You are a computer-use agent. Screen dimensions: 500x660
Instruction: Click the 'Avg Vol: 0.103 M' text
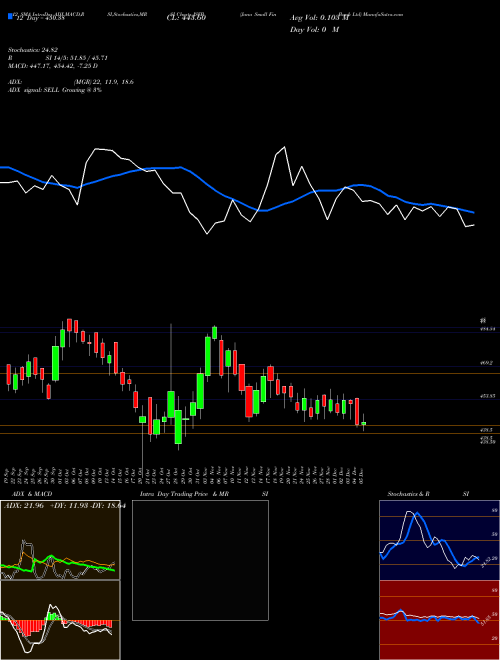(319, 18)
